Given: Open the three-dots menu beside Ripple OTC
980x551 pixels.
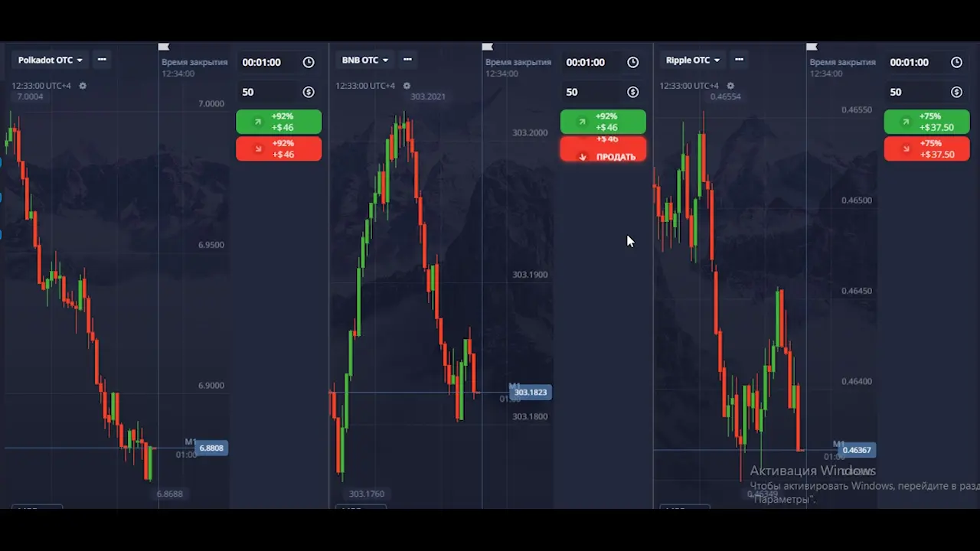Looking at the screenshot, I should click(x=739, y=60).
